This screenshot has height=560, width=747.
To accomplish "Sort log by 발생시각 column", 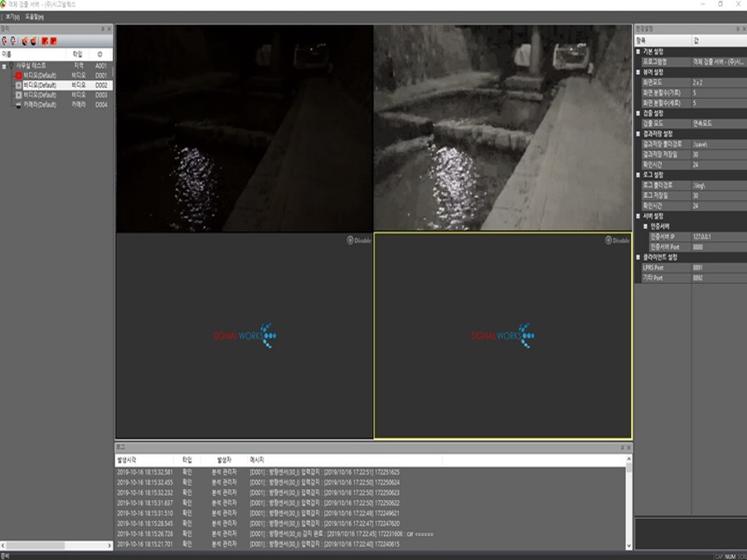I will tap(144, 460).
